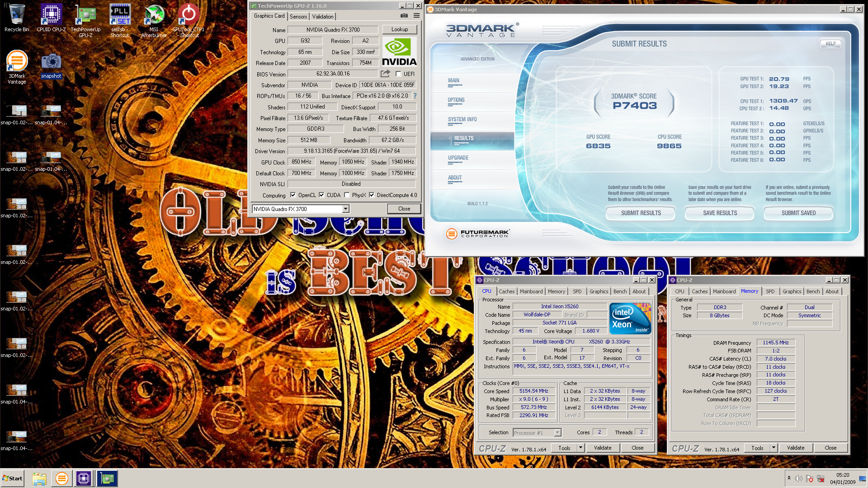Click GPU-Z Close button
The height and width of the screenshot is (488, 868).
(x=404, y=209)
